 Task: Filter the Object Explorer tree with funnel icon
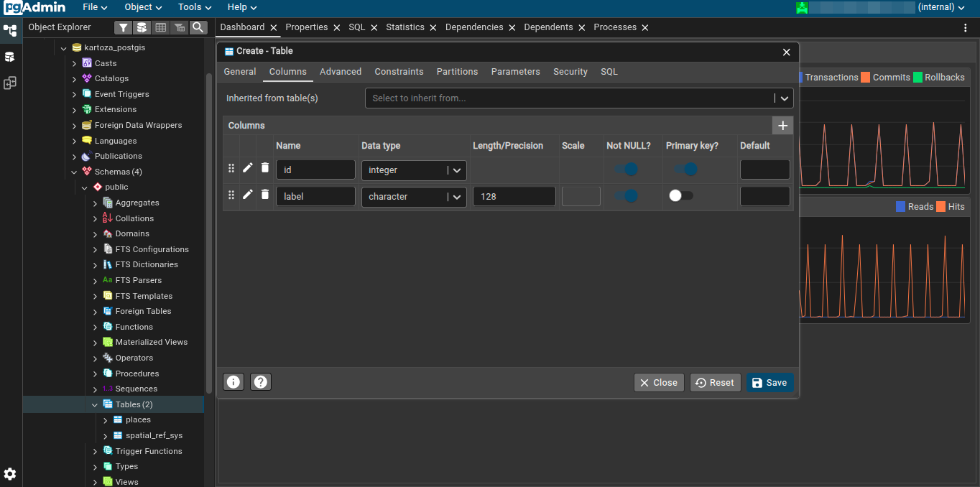click(x=123, y=27)
